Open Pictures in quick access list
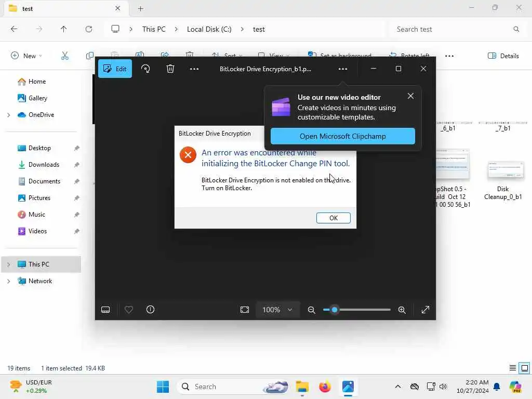Image resolution: width=532 pixels, height=399 pixels. [39, 198]
